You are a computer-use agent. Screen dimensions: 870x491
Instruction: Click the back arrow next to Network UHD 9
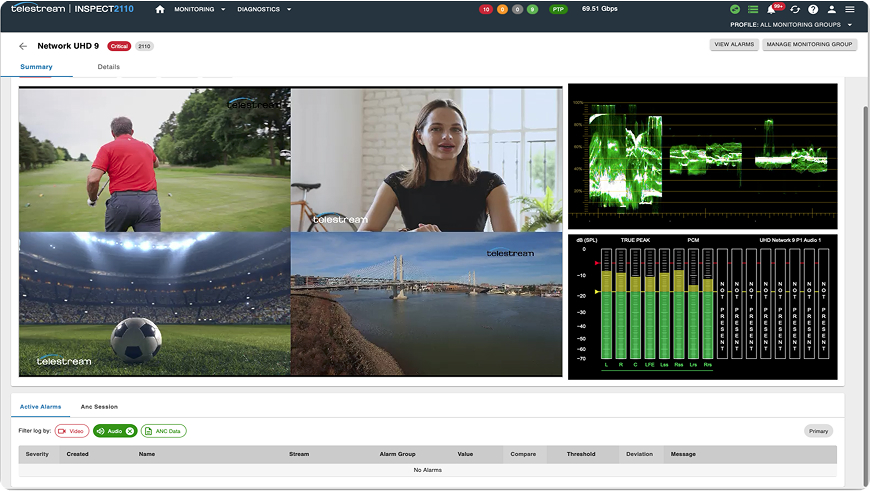pos(23,46)
